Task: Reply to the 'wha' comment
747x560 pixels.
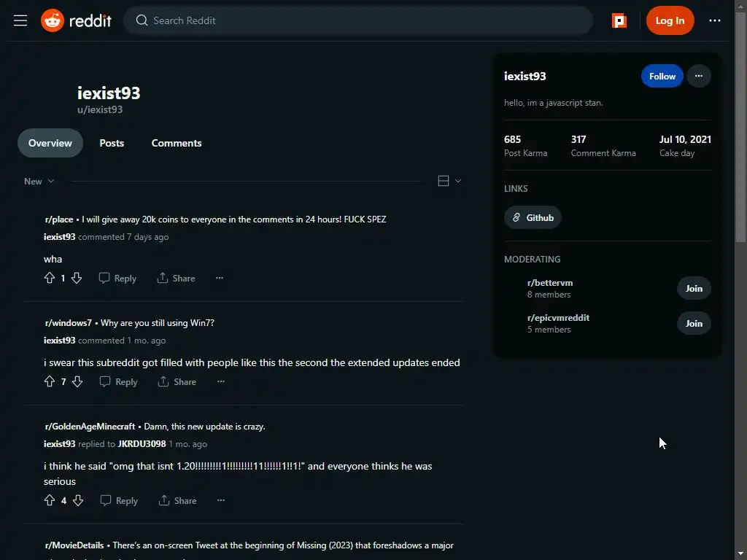Action: [117, 278]
